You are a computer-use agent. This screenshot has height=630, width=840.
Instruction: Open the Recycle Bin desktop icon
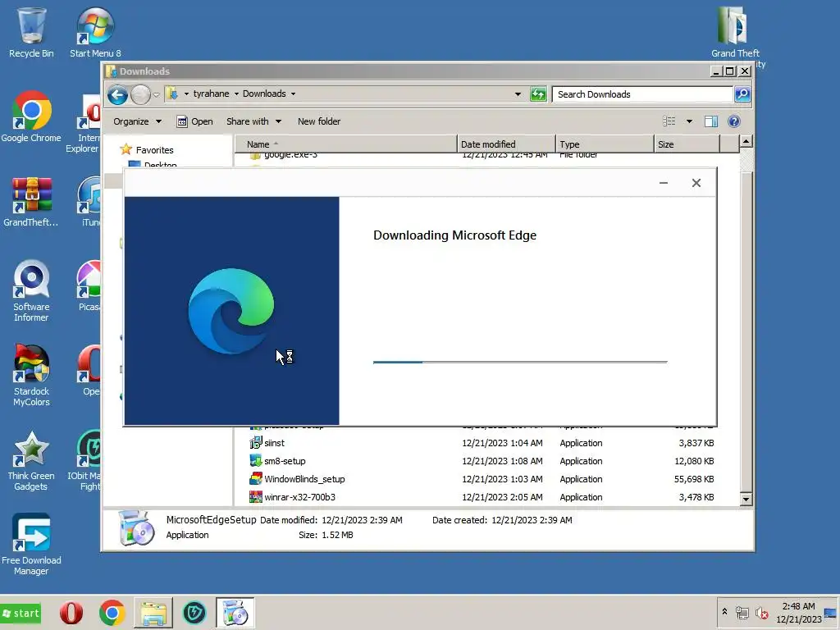31,32
